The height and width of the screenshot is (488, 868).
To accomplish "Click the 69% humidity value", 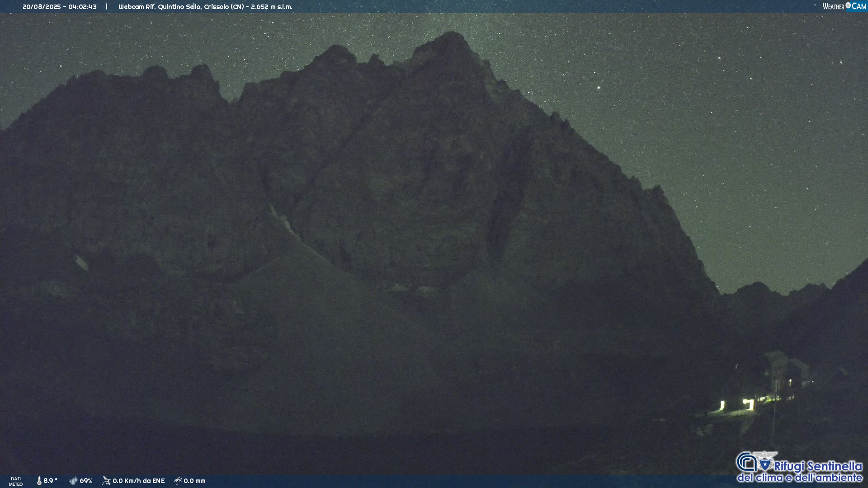I will point(86,481).
